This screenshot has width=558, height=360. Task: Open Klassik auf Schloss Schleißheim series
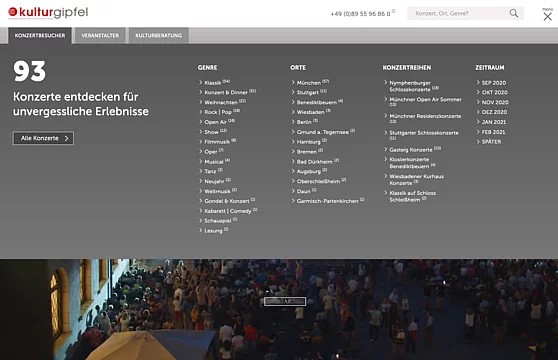coord(410,196)
